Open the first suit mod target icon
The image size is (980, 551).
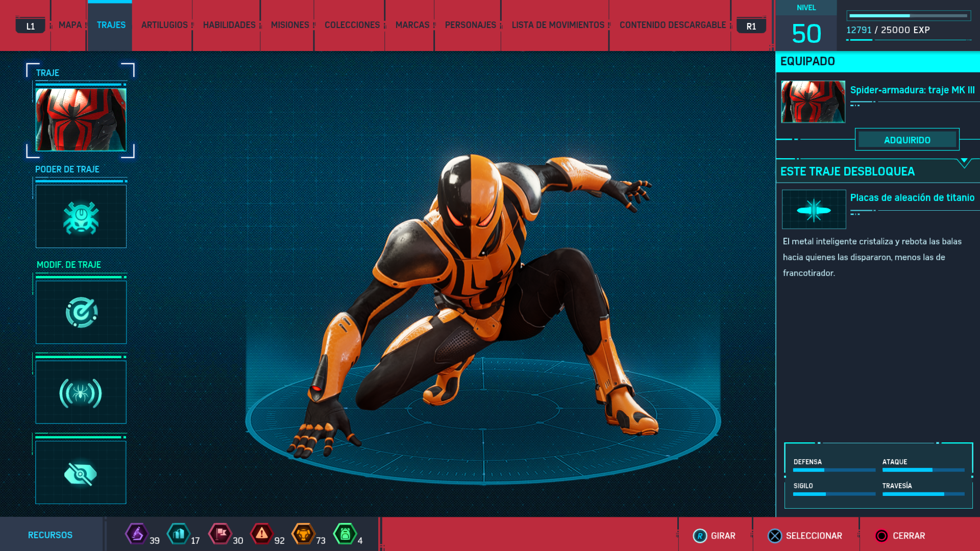(x=81, y=312)
